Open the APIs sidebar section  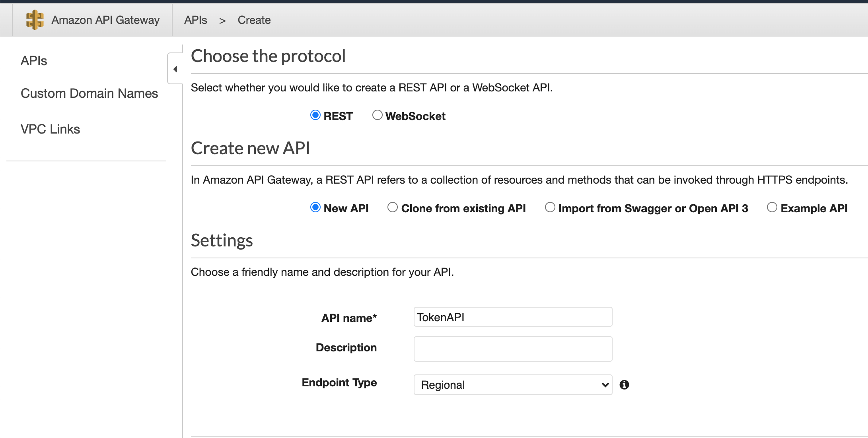(33, 60)
